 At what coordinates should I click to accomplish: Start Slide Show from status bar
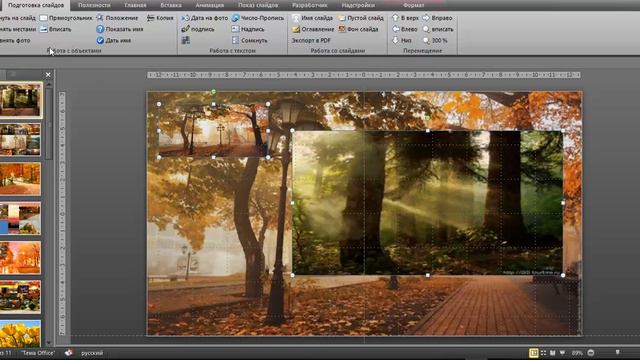tap(562, 353)
